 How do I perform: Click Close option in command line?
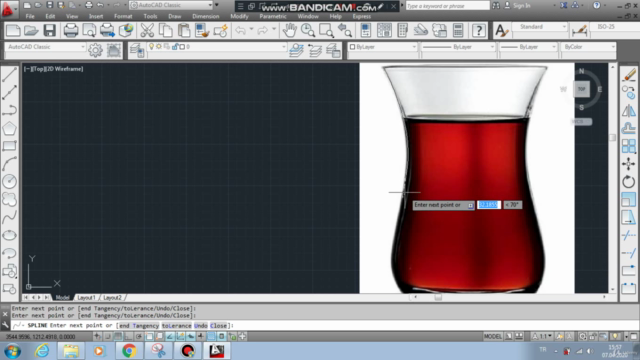(218, 325)
